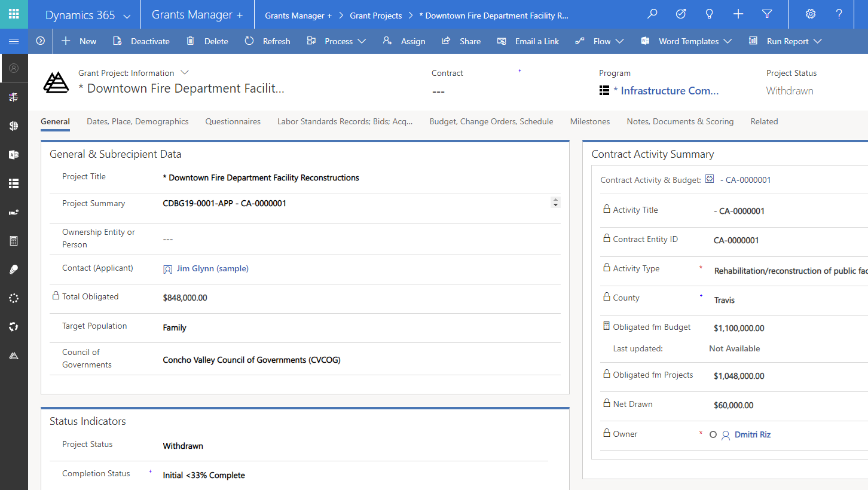Expand the Process menu chevron
868x490 pixels.
(x=362, y=41)
